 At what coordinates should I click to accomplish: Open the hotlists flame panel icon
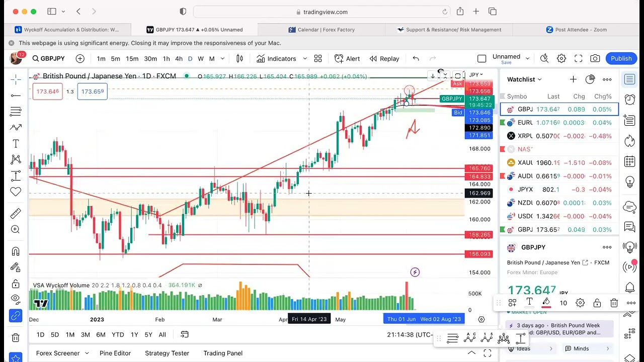pyautogui.click(x=629, y=141)
